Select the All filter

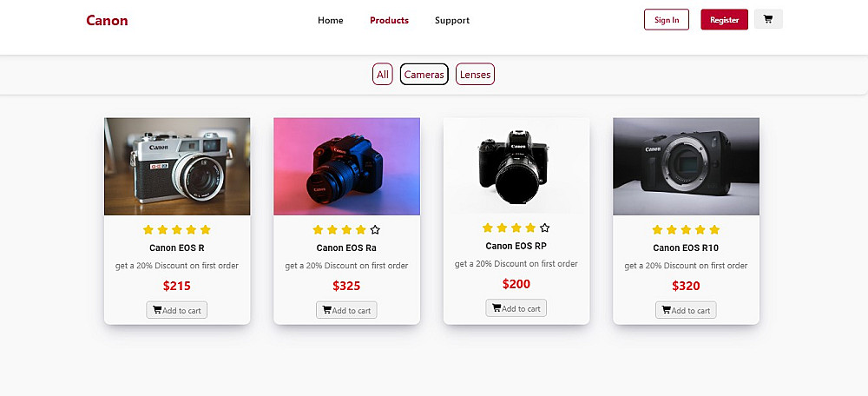point(383,75)
